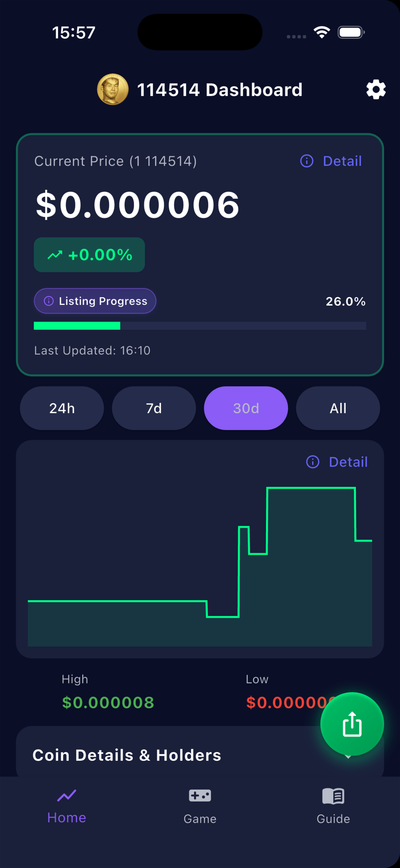
Task: Open the settings gear icon
Action: point(376,89)
